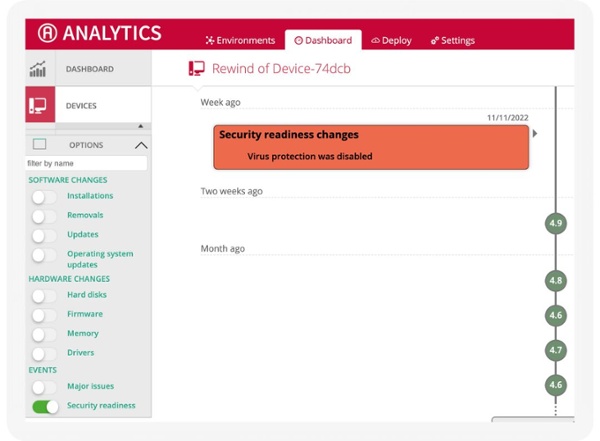Click Virus protection was disabled text
The image size is (600, 441).
[310, 156]
